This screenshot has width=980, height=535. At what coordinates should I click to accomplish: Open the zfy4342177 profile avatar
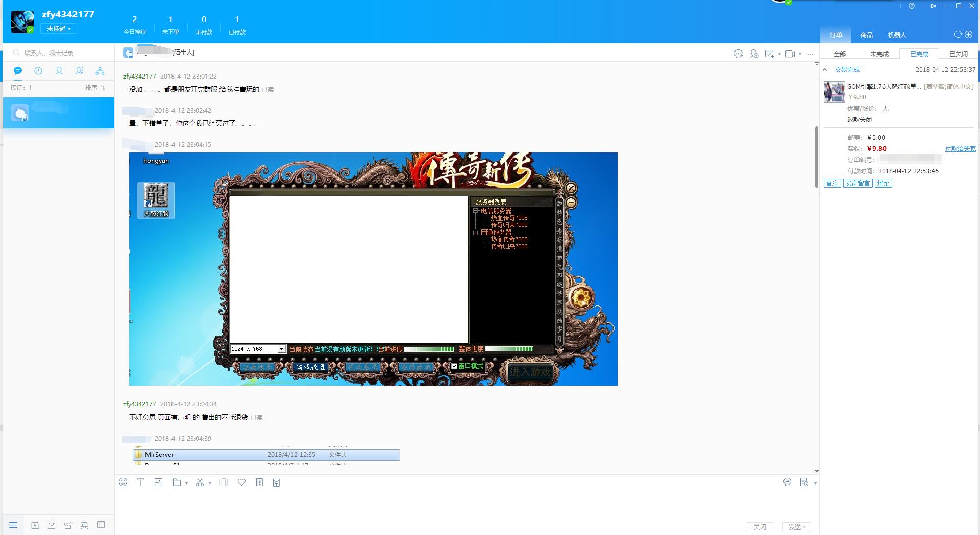point(22,21)
